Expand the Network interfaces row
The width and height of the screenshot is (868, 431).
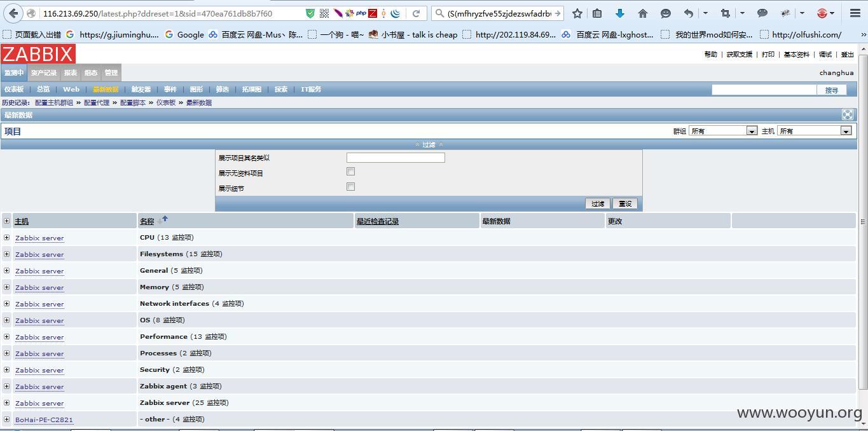(7, 304)
